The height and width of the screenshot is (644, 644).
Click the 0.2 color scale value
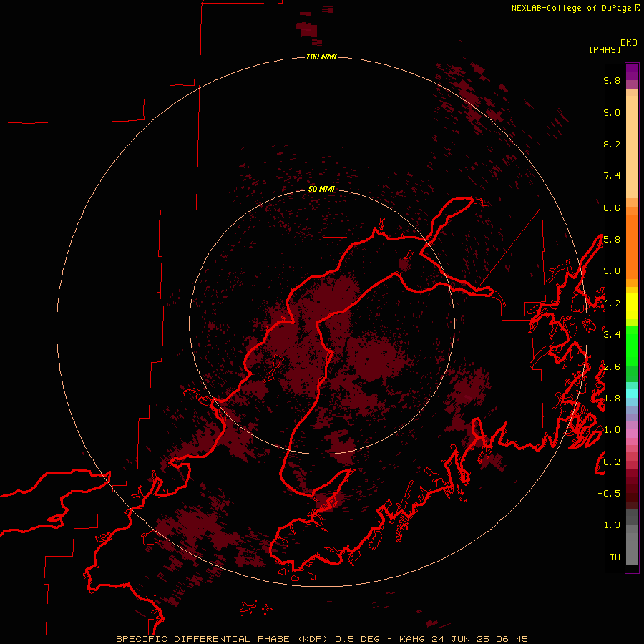612,462
